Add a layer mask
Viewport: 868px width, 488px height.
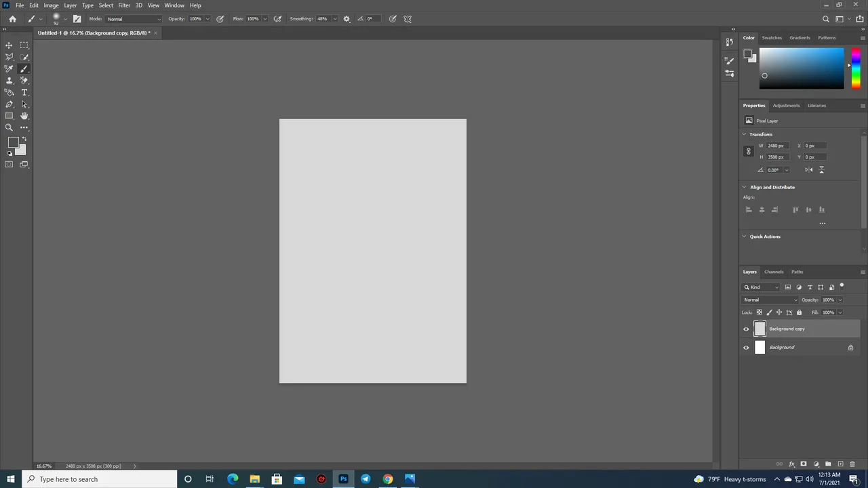(x=804, y=464)
